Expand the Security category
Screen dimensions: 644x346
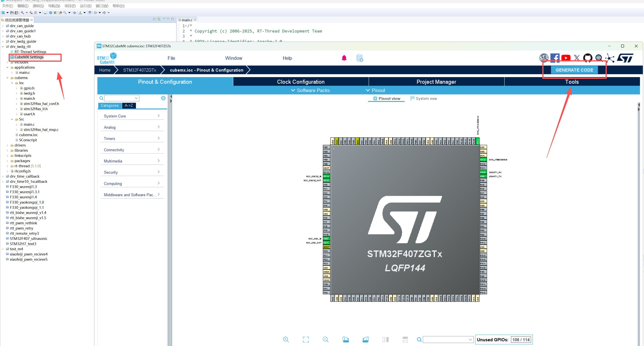click(x=132, y=172)
